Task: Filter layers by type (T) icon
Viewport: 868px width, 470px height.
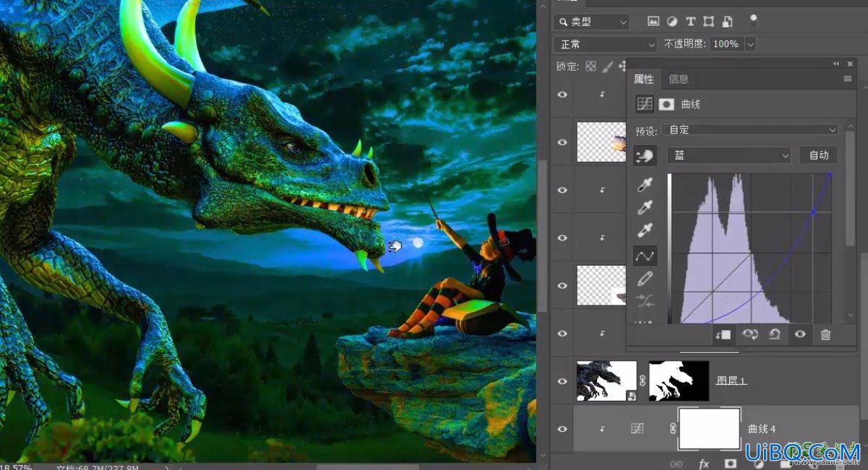Action: point(690,22)
